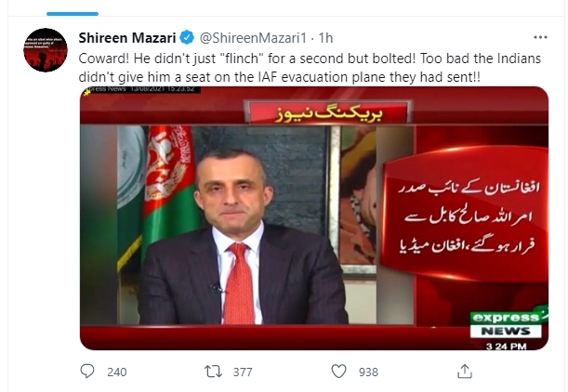Click the blue verified badge

point(187,38)
